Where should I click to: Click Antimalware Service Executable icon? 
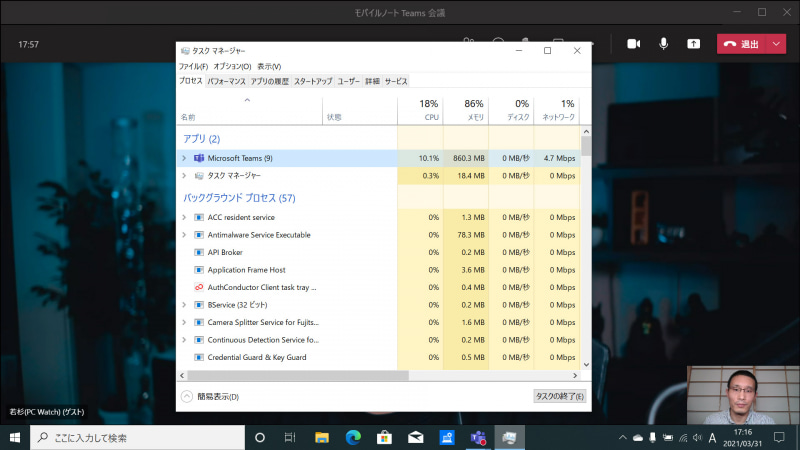199,235
